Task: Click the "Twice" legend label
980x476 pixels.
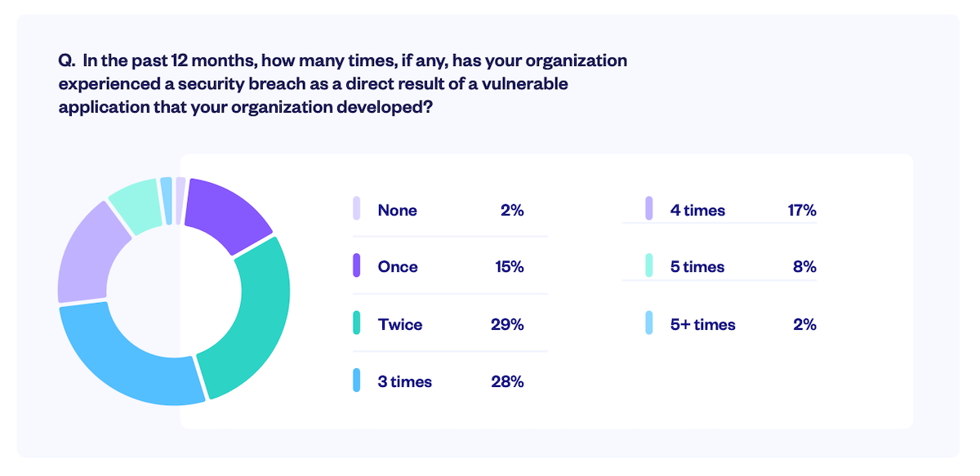Action: [400, 324]
